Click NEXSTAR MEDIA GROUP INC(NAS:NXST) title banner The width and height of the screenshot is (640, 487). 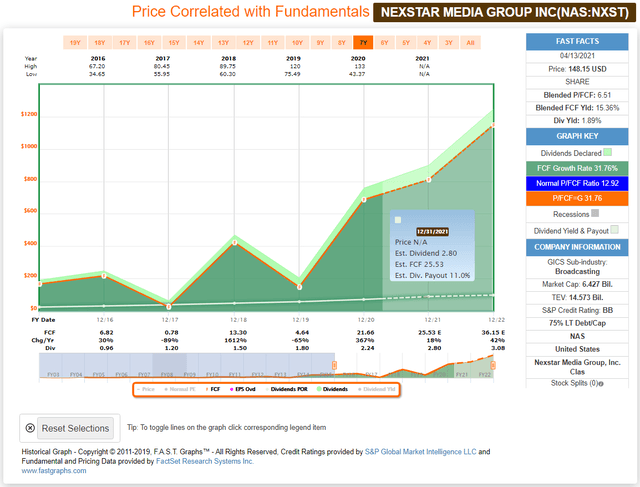tap(504, 12)
